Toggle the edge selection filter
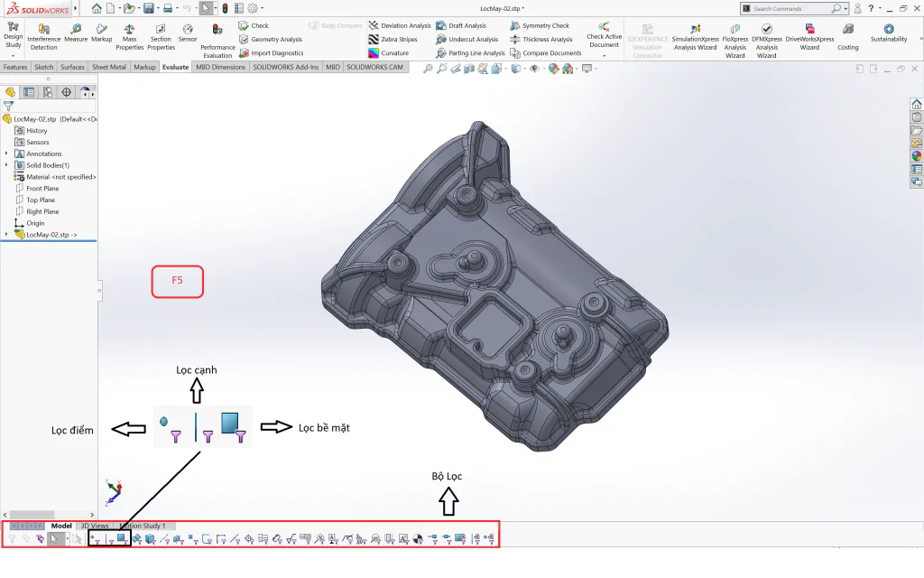 point(109,538)
